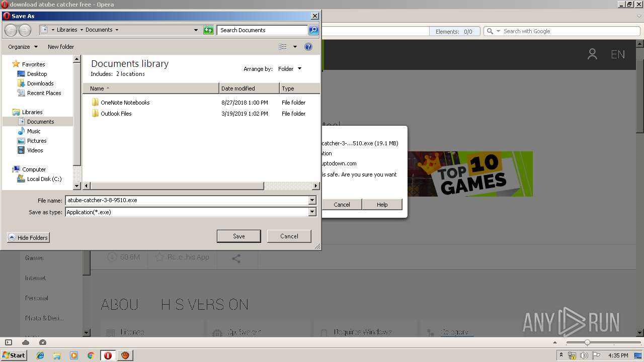644x362 pixels.
Task: Switch to Opera on the taskbar
Action: pyautogui.click(x=108, y=355)
